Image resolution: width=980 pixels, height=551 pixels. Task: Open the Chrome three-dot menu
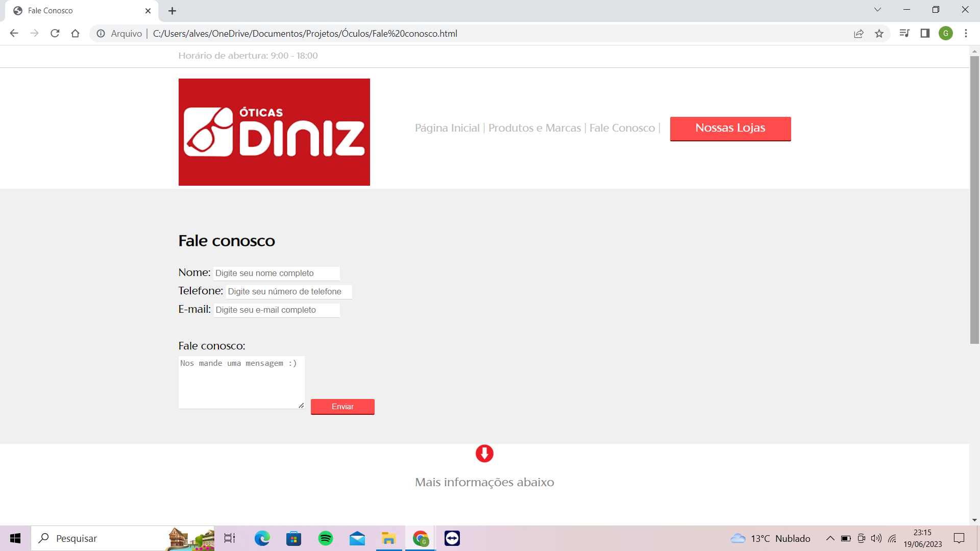pyautogui.click(x=966, y=34)
